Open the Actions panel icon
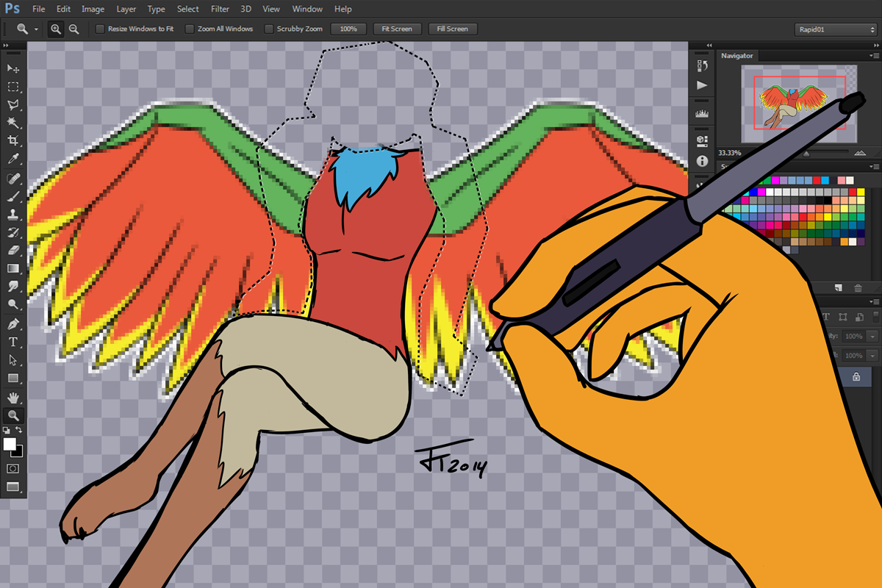The width and height of the screenshot is (882, 588). [x=702, y=85]
